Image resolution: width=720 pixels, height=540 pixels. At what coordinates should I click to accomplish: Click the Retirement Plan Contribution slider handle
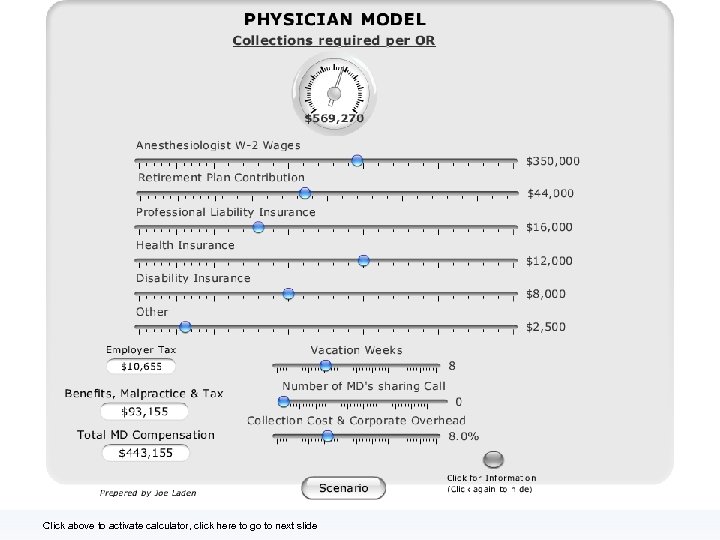click(305, 193)
